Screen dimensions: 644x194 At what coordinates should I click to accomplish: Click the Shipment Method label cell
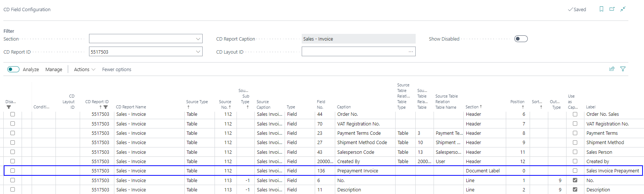[605, 143]
